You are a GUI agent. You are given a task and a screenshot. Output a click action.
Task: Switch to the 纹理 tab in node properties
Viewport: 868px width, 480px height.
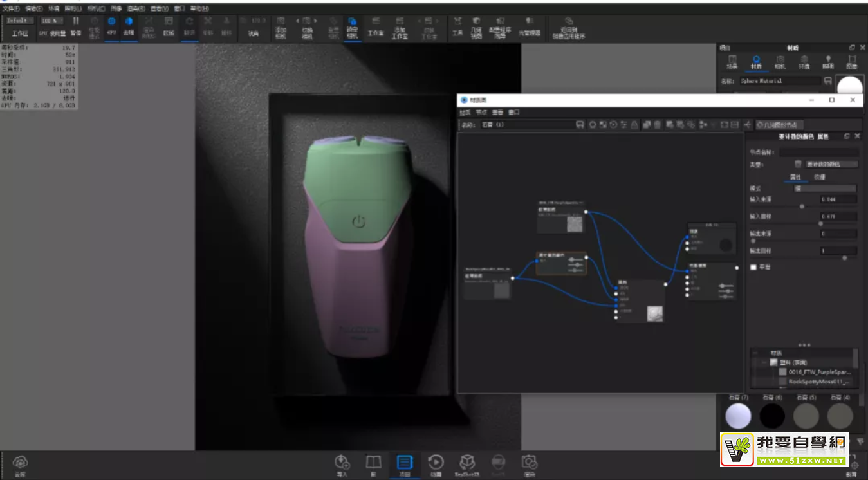819,177
